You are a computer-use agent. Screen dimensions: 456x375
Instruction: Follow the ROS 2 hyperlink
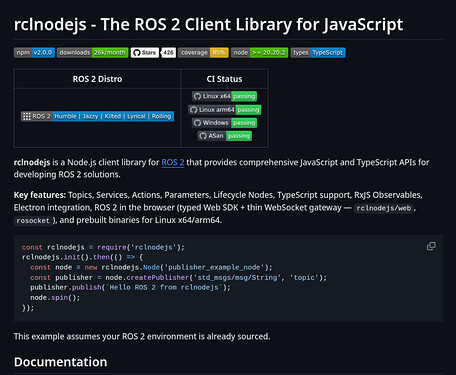(x=173, y=162)
